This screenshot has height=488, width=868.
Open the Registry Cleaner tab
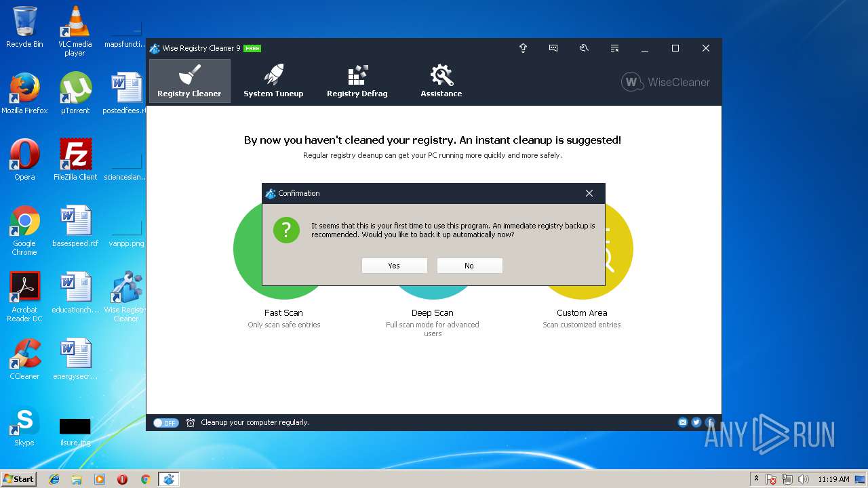coord(189,81)
